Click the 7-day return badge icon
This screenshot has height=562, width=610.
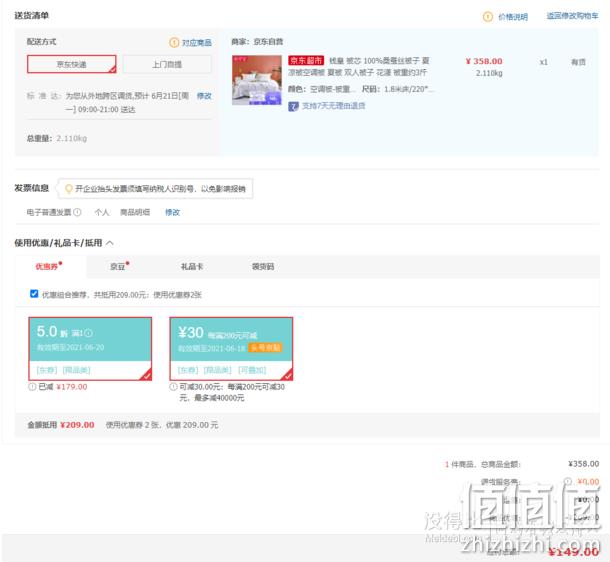pyautogui.click(x=293, y=106)
